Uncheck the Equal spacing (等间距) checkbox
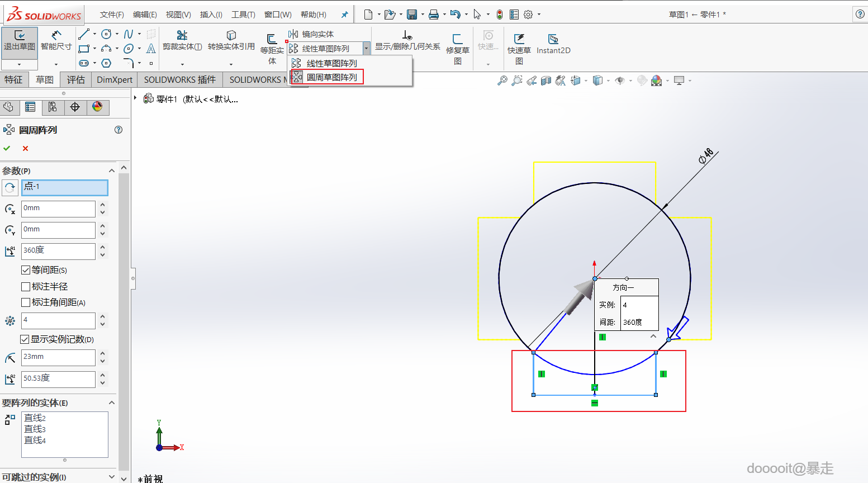 pos(26,270)
